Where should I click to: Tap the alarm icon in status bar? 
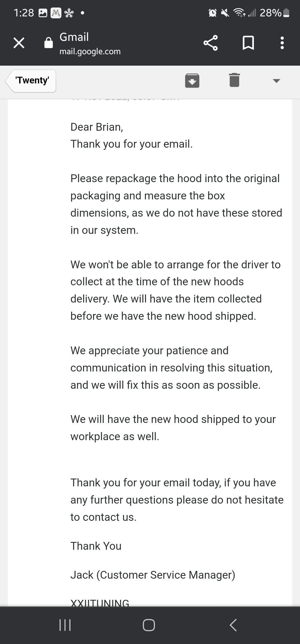(212, 13)
